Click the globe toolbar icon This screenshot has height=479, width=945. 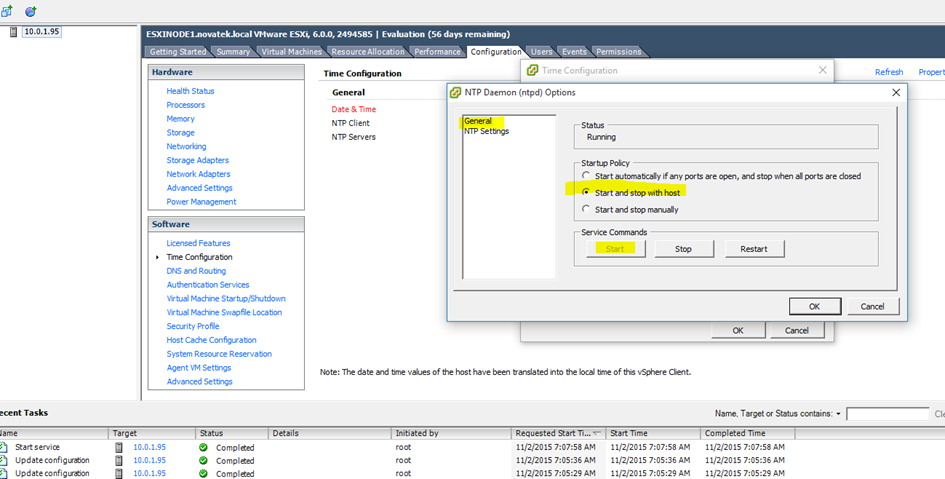click(30, 11)
